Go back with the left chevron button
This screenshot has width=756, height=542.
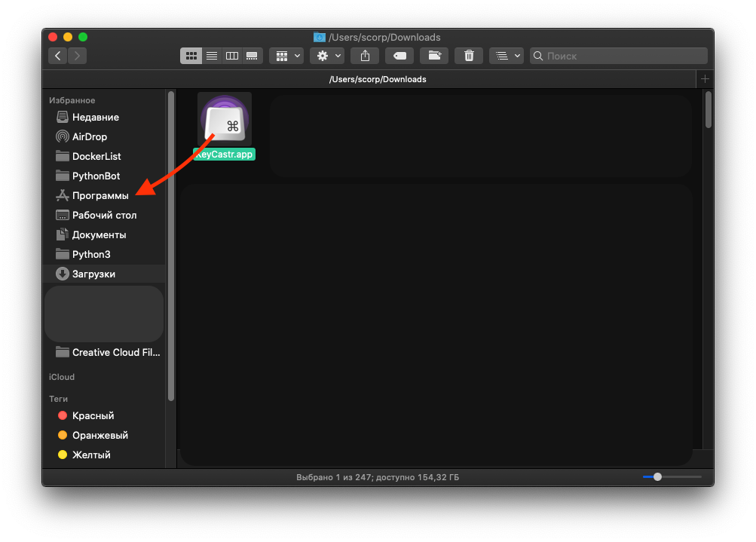[57, 56]
